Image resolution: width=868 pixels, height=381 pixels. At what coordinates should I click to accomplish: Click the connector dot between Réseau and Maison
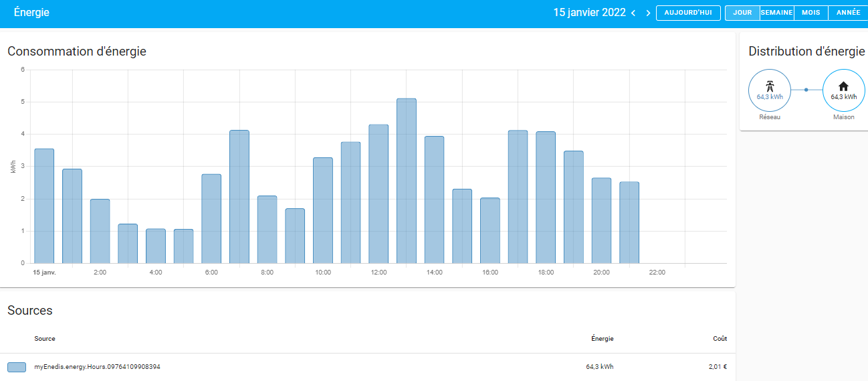click(806, 89)
